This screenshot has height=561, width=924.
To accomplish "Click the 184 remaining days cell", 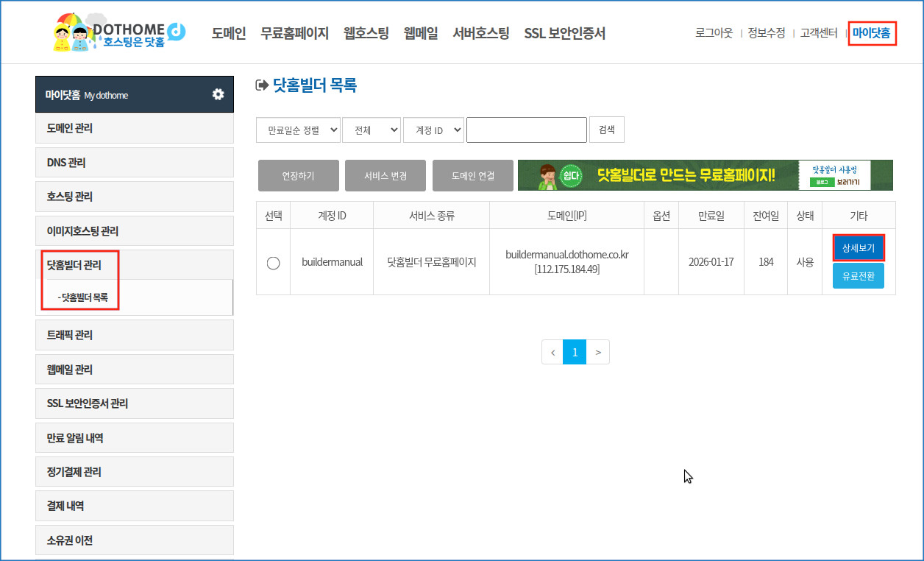I will click(x=766, y=262).
